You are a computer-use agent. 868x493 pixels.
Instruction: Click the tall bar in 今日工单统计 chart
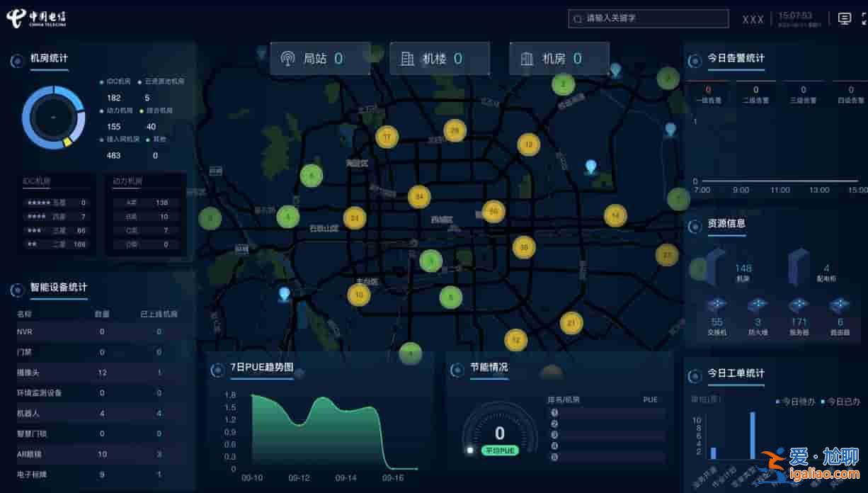point(753,436)
